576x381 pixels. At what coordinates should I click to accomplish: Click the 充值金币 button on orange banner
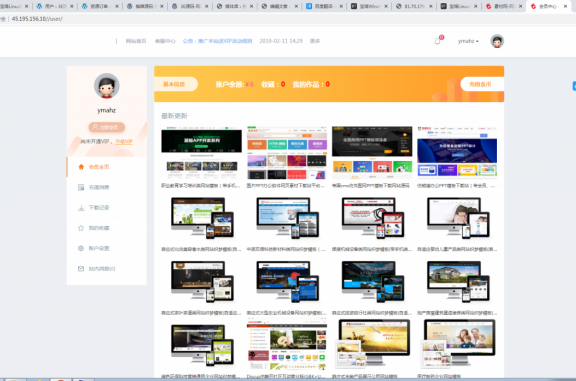pos(482,84)
